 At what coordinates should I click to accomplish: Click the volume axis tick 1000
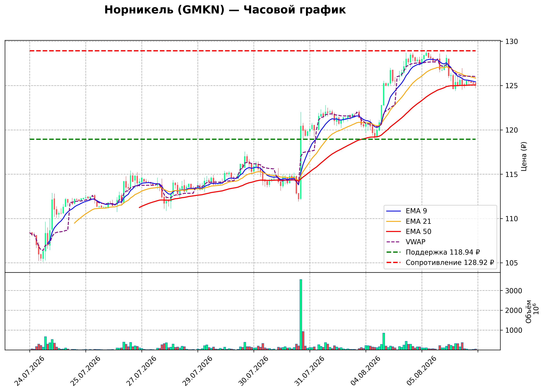click(x=514, y=330)
